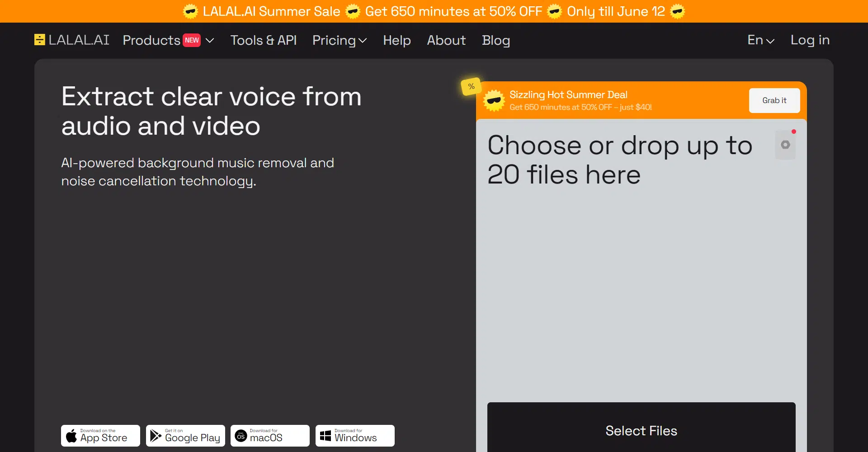The width and height of the screenshot is (868, 452).
Task: Open the settings gear in upload panel
Action: 785,145
